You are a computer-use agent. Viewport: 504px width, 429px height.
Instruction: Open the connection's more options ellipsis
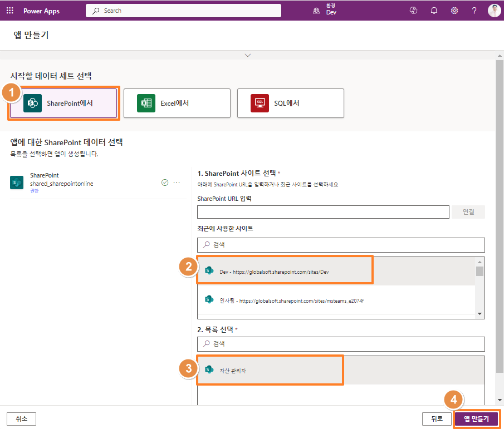(177, 183)
